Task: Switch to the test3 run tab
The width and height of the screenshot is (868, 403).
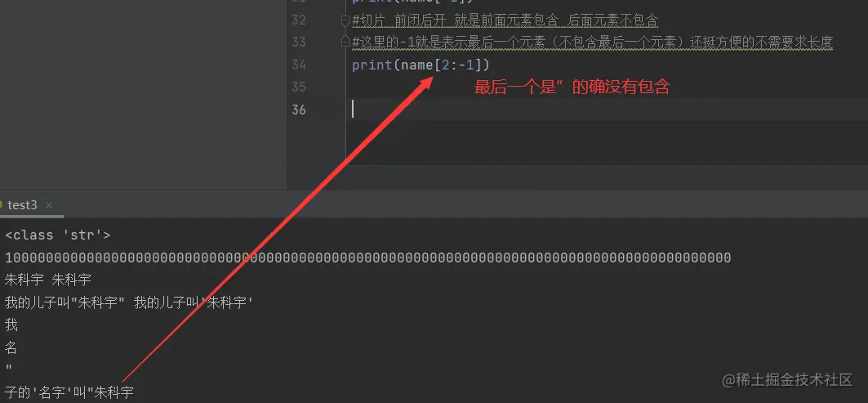Action: point(21,205)
